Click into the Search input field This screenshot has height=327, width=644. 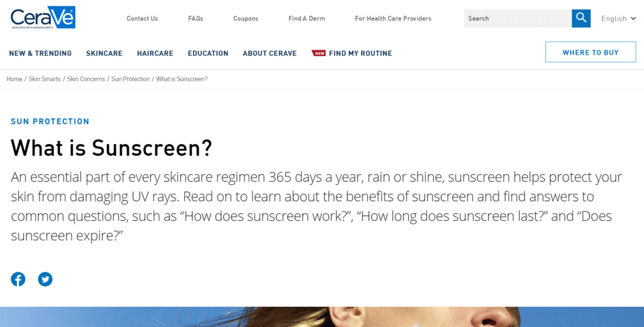[518, 18]
